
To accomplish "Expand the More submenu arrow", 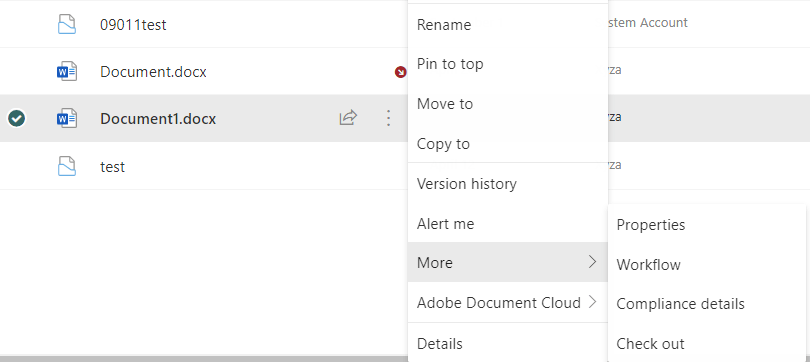I will click(x=593, y=262).
